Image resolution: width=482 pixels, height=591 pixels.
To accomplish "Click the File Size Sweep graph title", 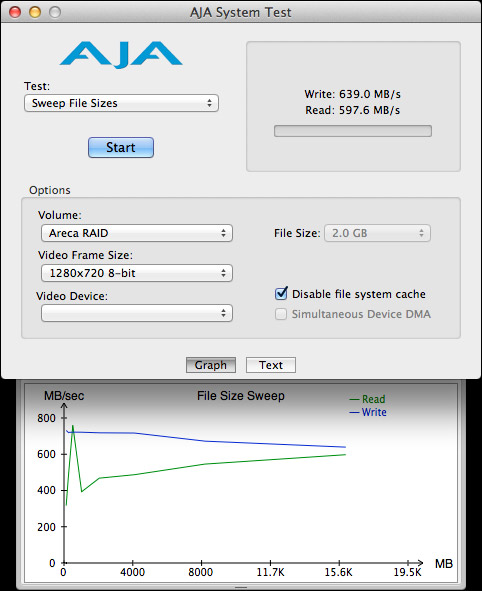I will pos(241,396).
